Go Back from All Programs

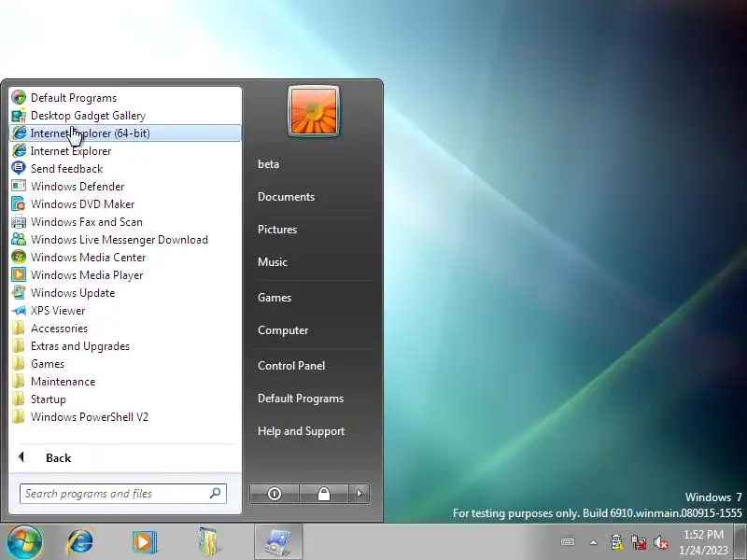click(x=125, y=458)
